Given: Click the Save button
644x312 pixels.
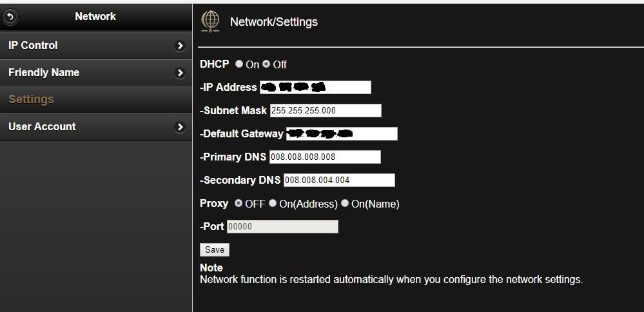Looking at the screenshot, I should (x=215, y=249).
